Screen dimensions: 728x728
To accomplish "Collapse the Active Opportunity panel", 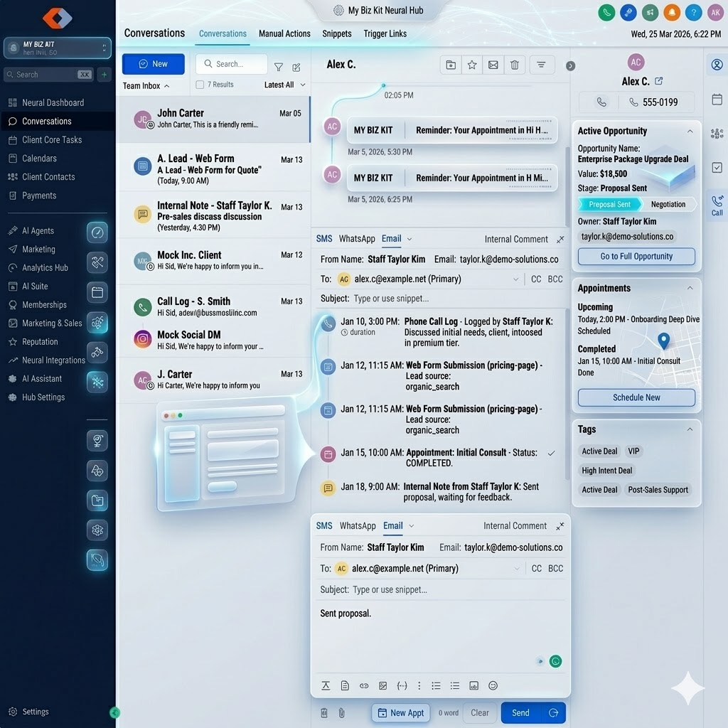I will 690,132.
